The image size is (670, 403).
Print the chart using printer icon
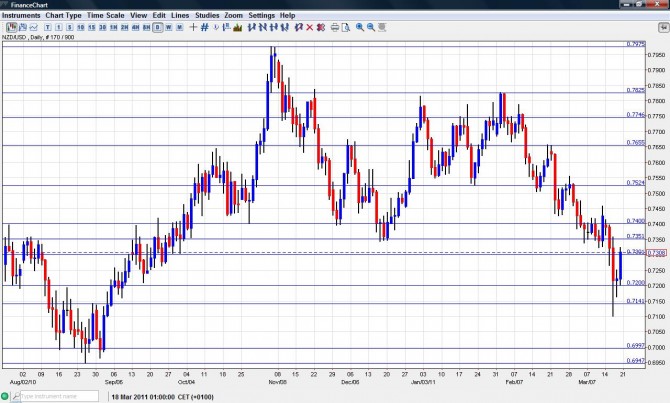coord(335,27)
